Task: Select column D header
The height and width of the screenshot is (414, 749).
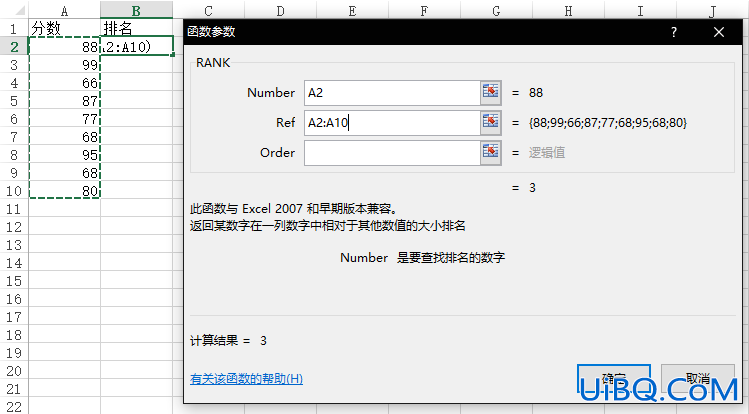Action: [280, 11]
